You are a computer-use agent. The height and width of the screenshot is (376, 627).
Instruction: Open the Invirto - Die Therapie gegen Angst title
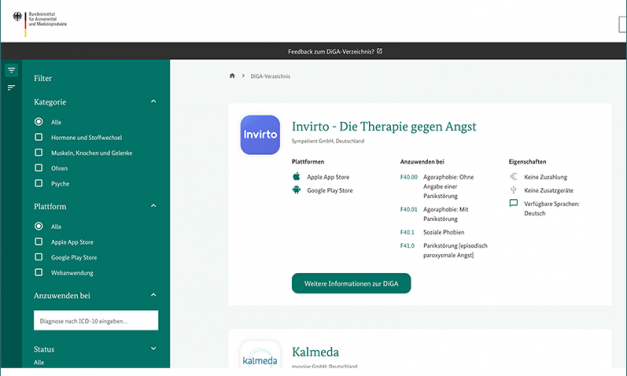pos(384,127)
